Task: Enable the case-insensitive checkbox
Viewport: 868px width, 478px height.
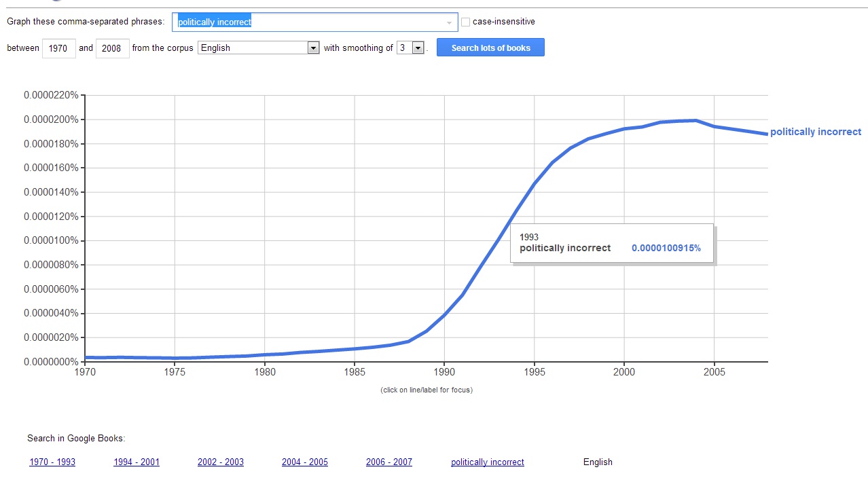Action: tap(465, 22)
